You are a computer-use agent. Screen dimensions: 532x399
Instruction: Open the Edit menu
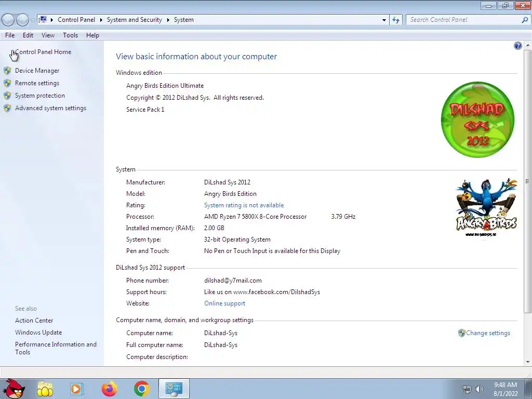(28, 35)
